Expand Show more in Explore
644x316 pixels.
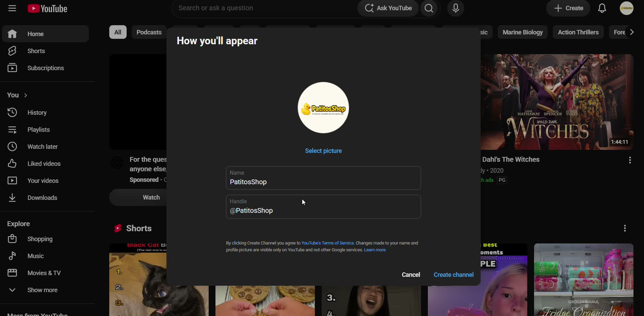click(46, 290)
